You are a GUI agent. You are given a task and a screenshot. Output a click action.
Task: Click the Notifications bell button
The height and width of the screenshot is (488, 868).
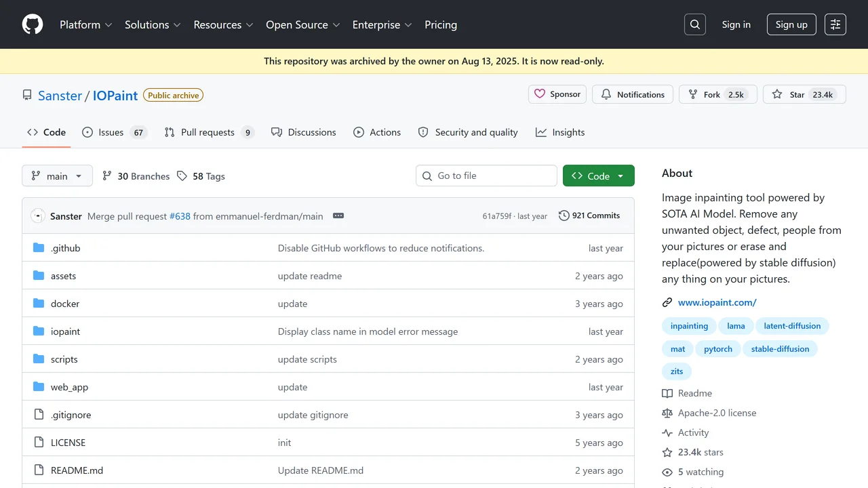click(633, 94)
